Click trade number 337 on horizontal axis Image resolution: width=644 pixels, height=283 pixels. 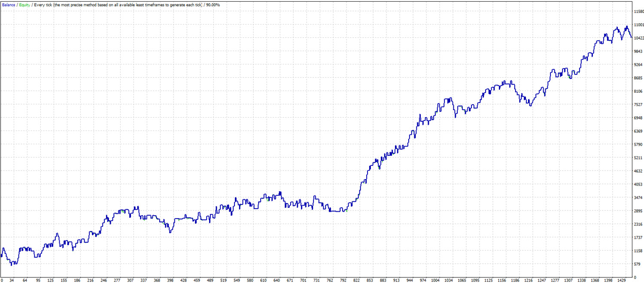click(x=143, y=280)
